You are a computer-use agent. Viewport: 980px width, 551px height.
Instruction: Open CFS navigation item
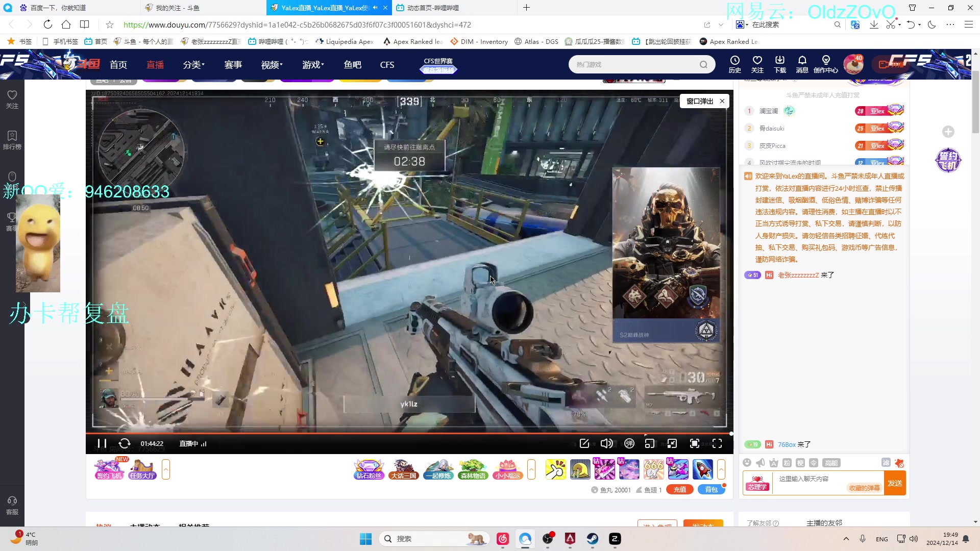tap(387, 65)
